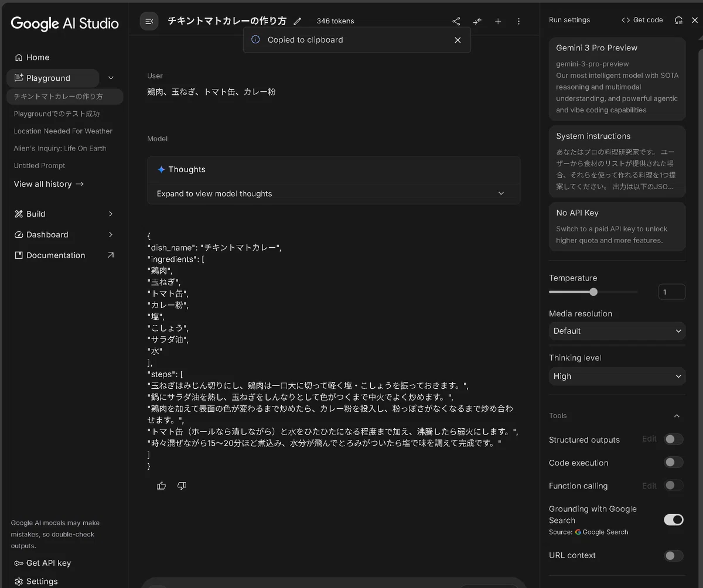Give thumbs down to the model response

(x=182, y=486)
